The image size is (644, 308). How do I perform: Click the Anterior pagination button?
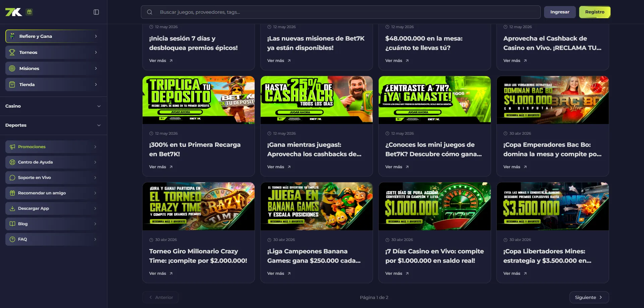(x=160, y=297)
